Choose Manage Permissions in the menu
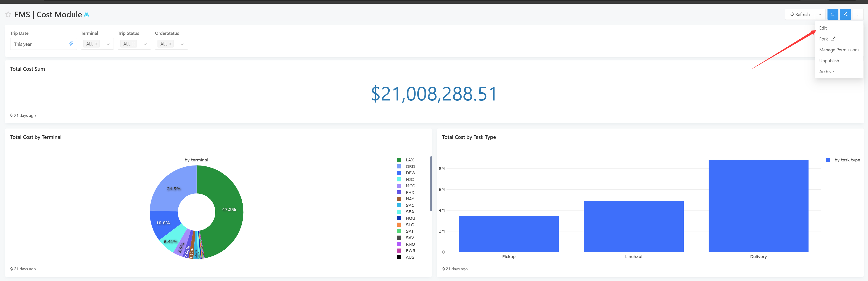868x281 pixels. coord(839,50)
